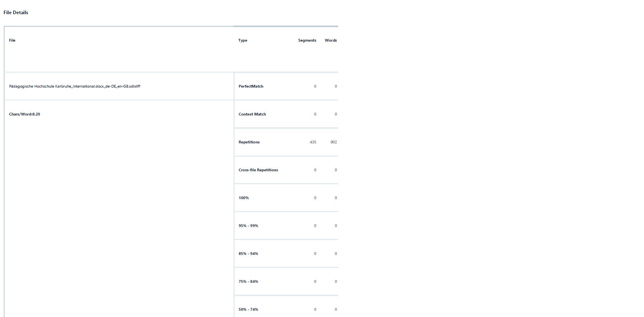644x317 pixels.
Task: Select the 100% match row label
Action: coord(244,198)
